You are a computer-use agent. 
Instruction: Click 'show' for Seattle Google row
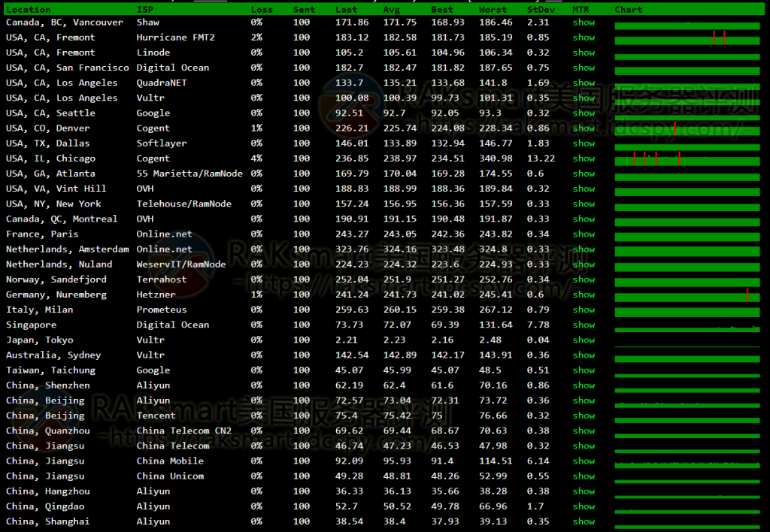584,113
